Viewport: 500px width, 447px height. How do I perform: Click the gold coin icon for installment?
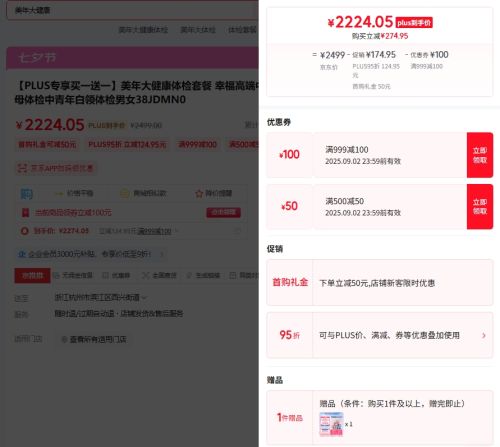tap(124, 193)
